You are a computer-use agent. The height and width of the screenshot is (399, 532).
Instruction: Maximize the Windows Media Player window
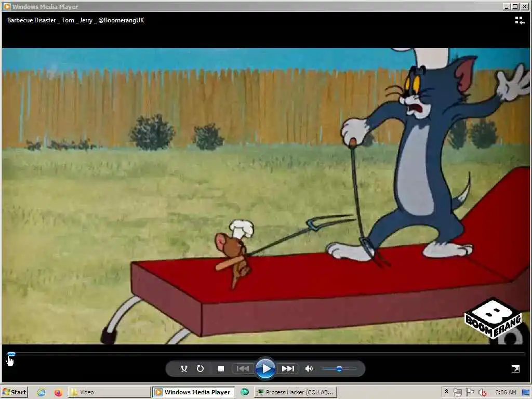coord(515,6)
